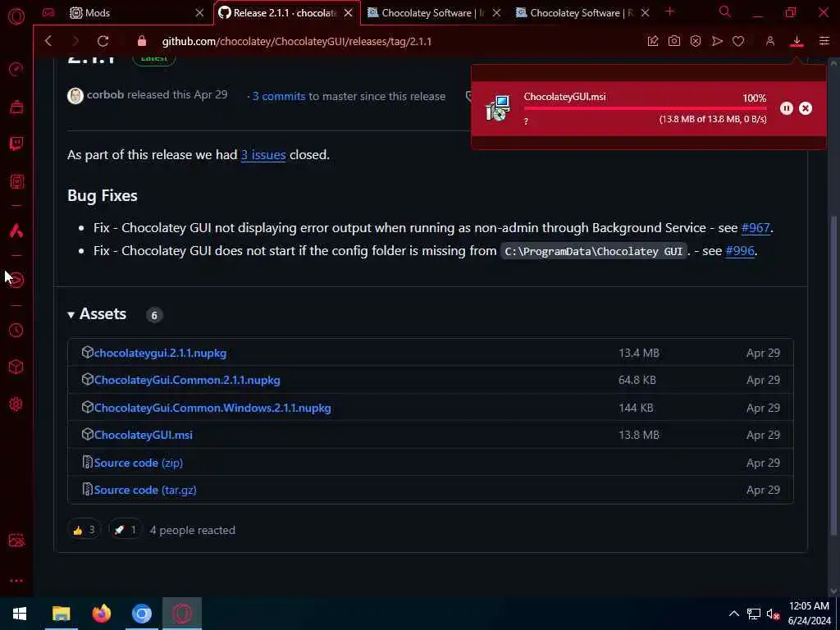Open the 3 issues link

(263, 154)
